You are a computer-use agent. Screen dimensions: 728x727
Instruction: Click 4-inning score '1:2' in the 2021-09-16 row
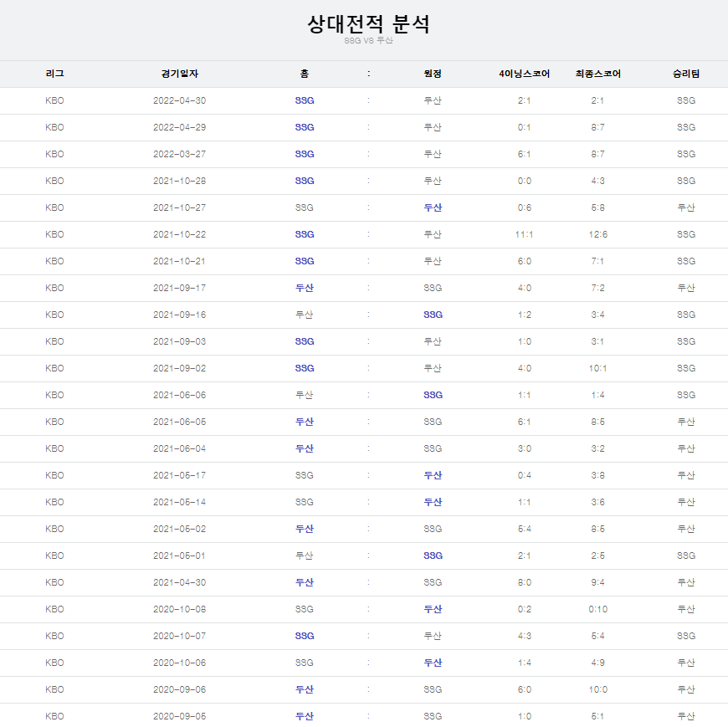pyautogui.click(x=524, y=315)
